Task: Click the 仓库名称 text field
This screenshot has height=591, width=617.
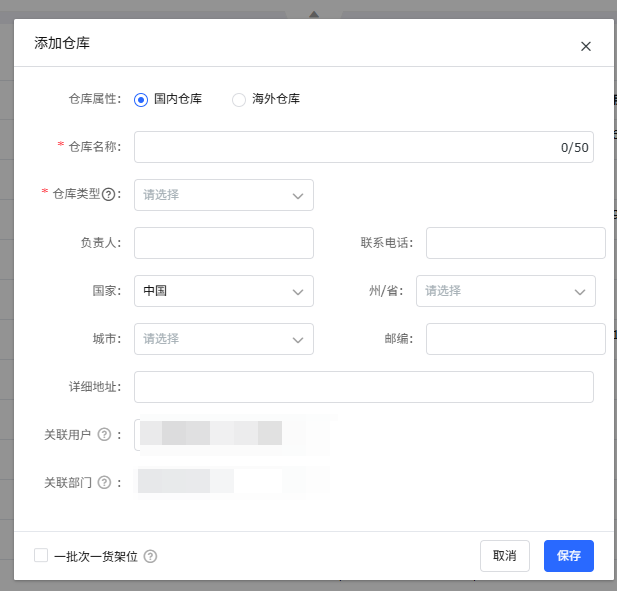Action: [x=364, y=147]
